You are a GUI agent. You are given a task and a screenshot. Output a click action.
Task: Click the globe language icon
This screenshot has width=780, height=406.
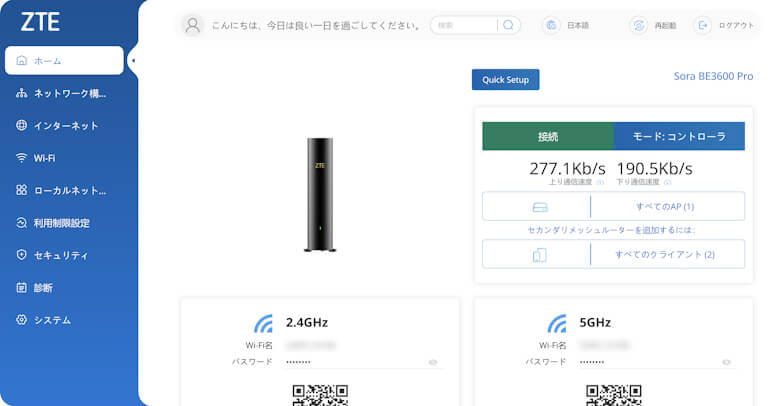[x=550, y=25]
